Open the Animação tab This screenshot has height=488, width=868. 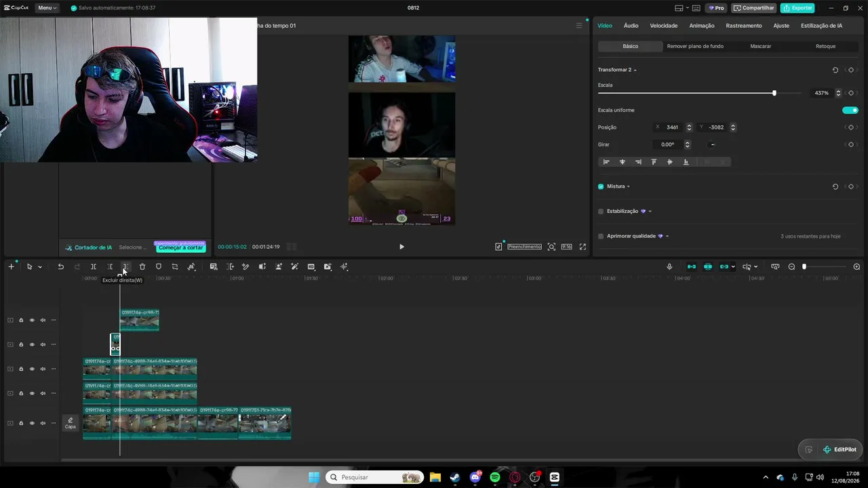(x=702, y=26)
